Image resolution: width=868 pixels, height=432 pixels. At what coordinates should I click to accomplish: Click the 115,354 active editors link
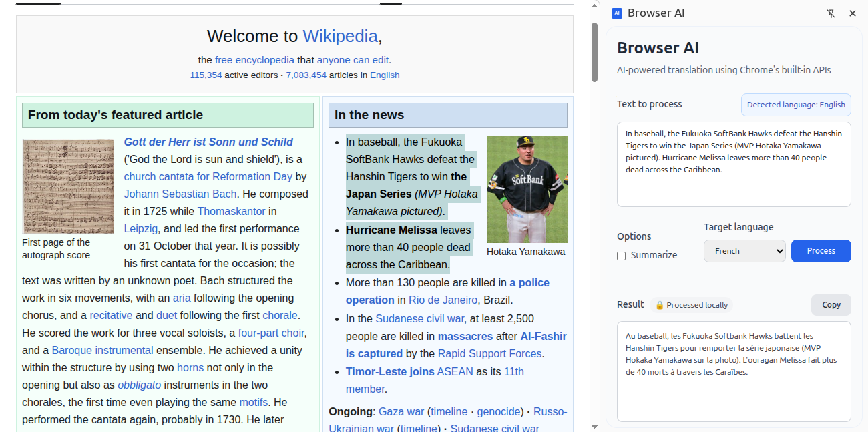point(206,75)
